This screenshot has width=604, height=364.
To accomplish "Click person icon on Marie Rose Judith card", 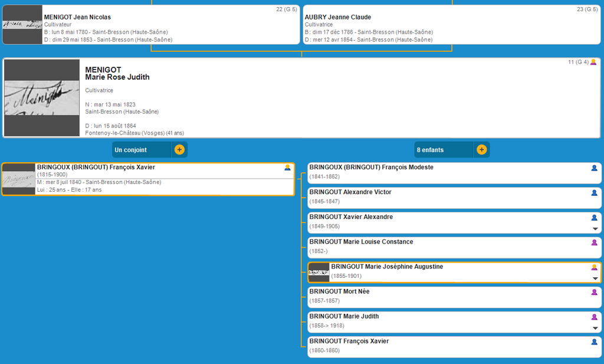I will [x=593, y=62].
